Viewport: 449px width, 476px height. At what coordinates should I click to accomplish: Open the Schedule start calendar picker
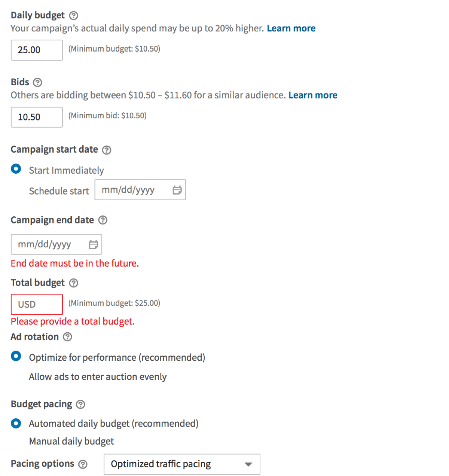(177, 190)
